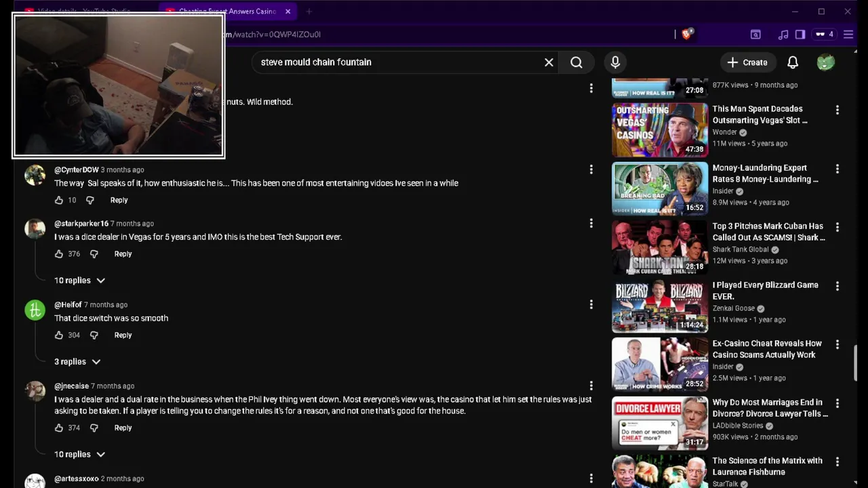This screenshot has height=488, width=868.
Task: Dislike the comment by @Heifof
Action: tap(94, 335)
